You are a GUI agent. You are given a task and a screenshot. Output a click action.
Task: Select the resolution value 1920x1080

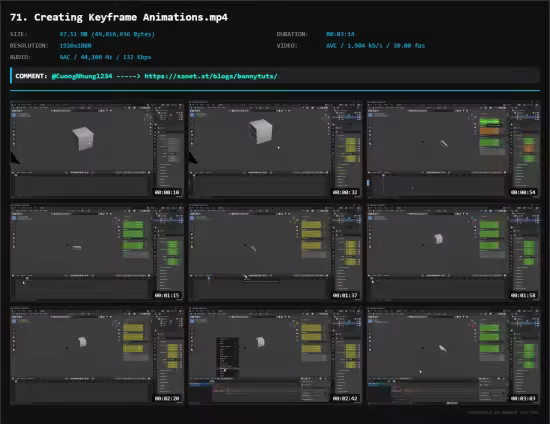click(x=75, y=46)
